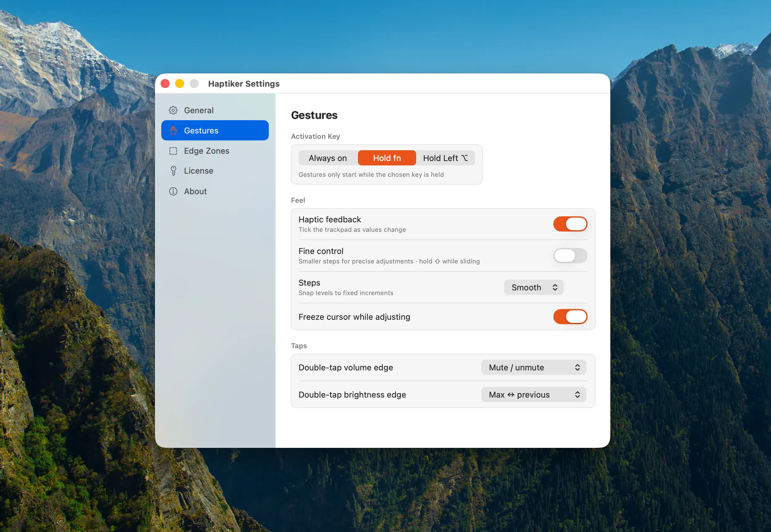The height and width of the screenshot is (532, 771).
Task: Open Double-tap volume edge dropdown
Action: 534,367
